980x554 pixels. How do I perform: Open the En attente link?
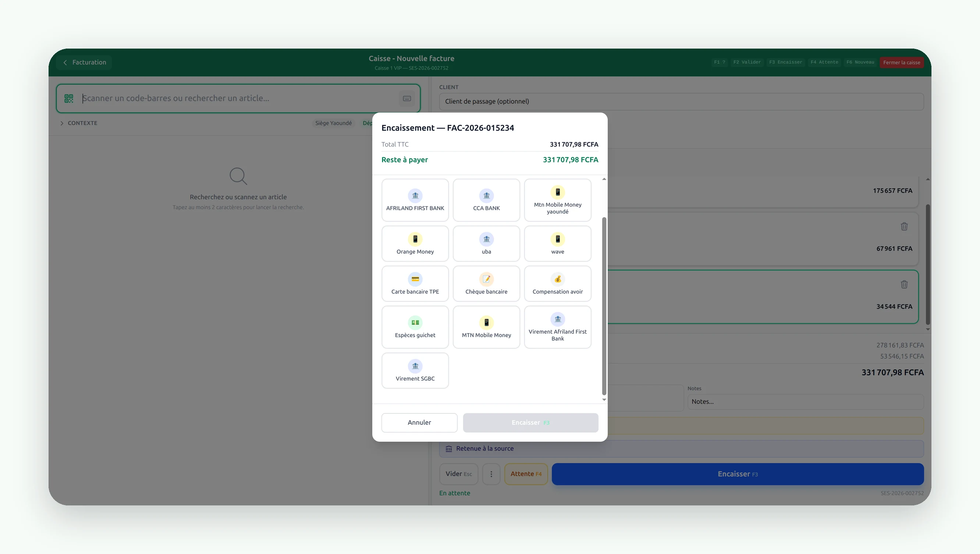pos(455,493)
